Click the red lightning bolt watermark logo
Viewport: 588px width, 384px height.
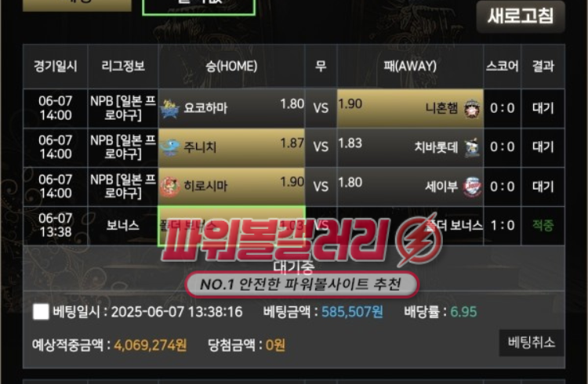coord(419,240)
